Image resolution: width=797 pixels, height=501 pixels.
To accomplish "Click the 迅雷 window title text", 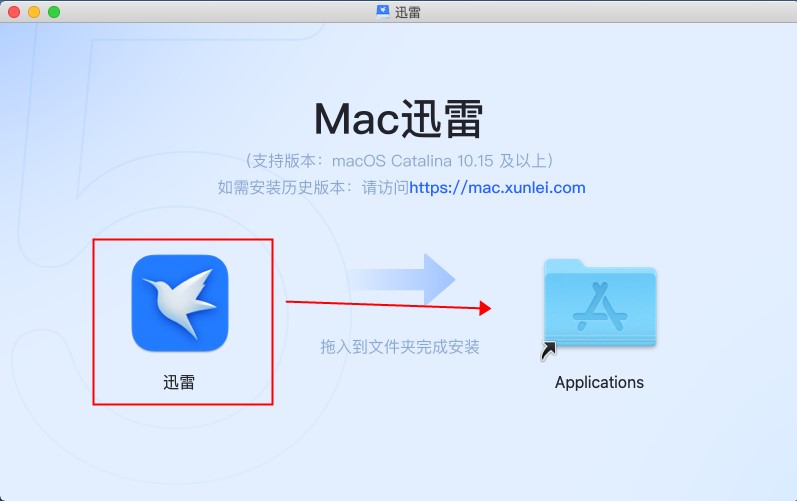I will pyautogui.click(x=408, y=11).
